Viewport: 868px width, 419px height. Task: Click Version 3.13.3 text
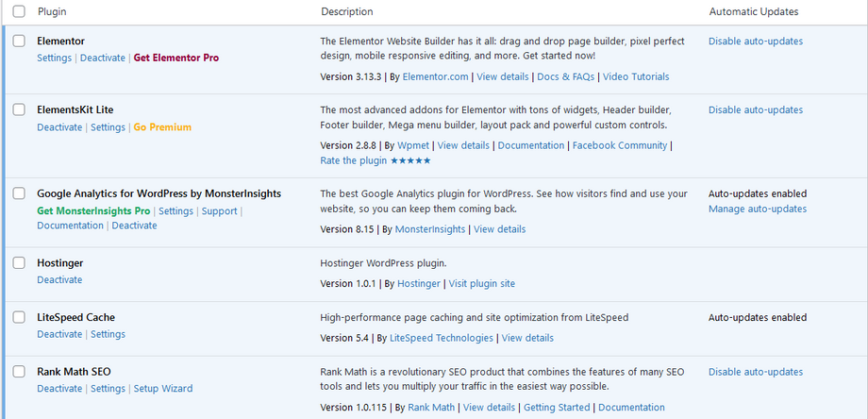(x=351, y=76)
